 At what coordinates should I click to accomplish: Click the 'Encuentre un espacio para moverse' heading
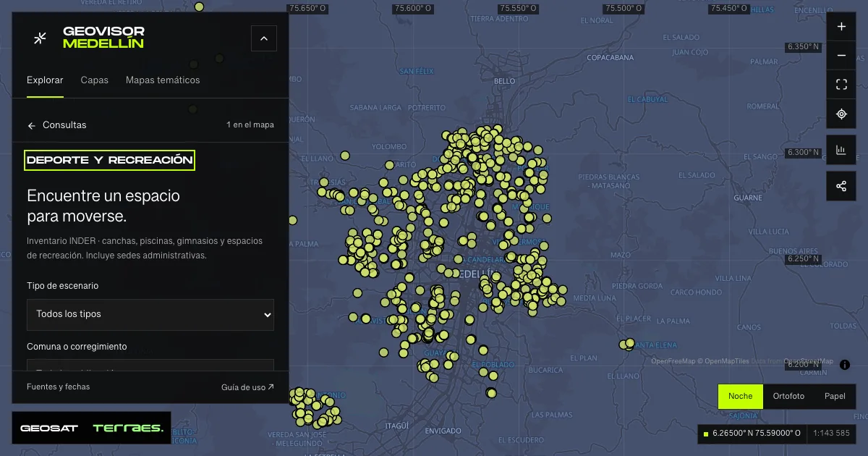pyautogui.click(x=103, y=206)
